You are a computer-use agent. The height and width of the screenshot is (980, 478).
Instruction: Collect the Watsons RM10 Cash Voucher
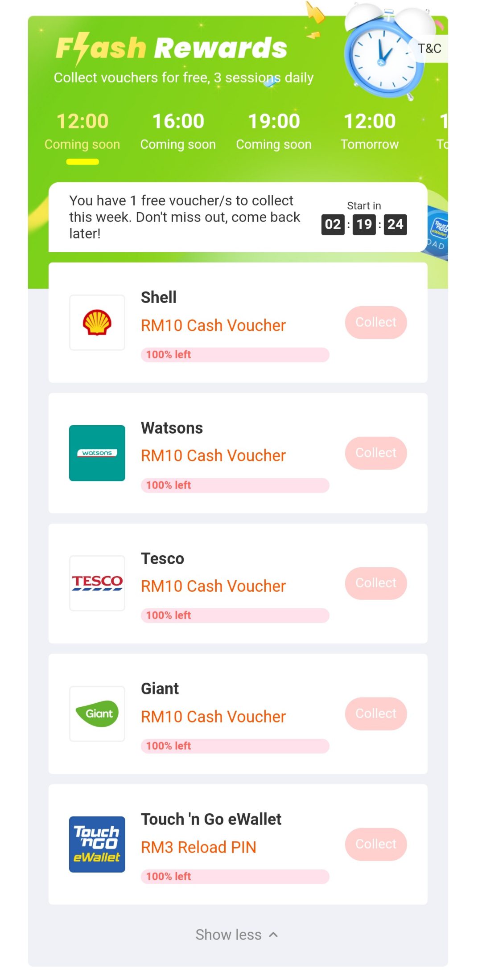(x=376, y=453)
